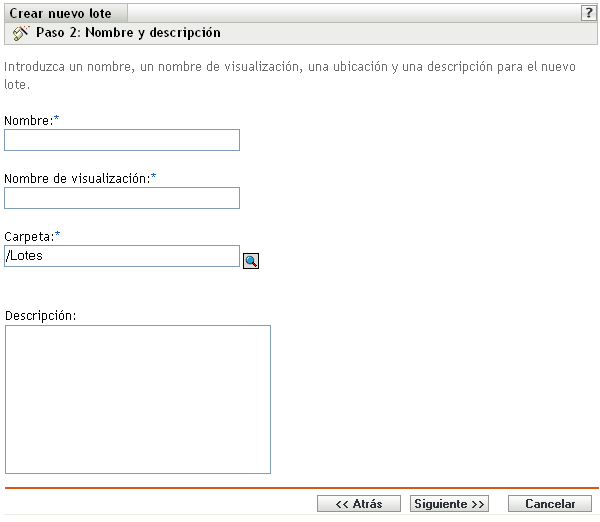Cancel the wizard with the Cancelar button

point(550,504)
